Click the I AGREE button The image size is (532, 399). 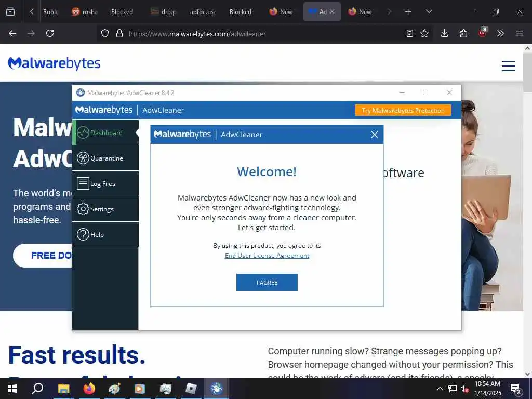tap(267, 282)
